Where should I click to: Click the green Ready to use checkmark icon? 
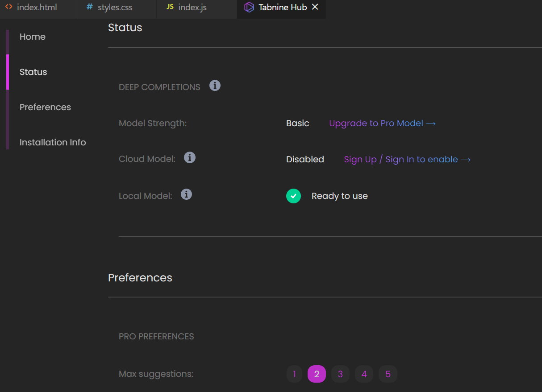pos(293,196)
